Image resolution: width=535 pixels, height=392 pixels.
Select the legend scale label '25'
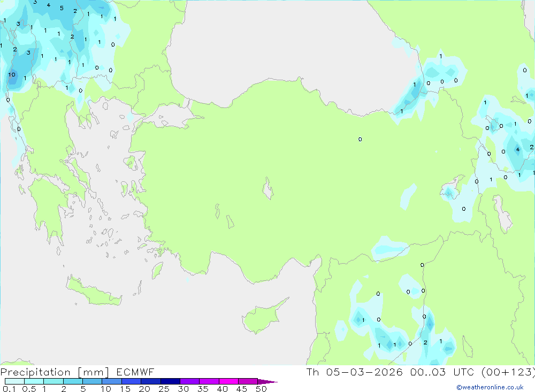[x=164, y=389]
